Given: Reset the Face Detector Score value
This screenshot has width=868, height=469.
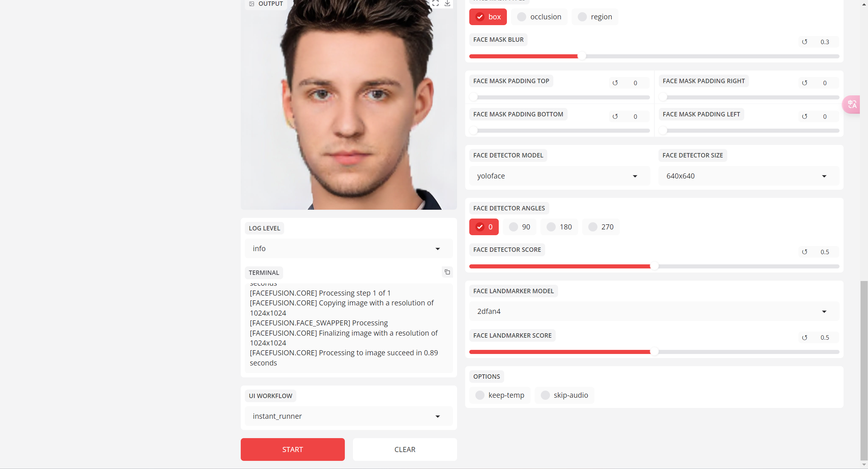Looking at the screenshot, I should tap(805, 252).
